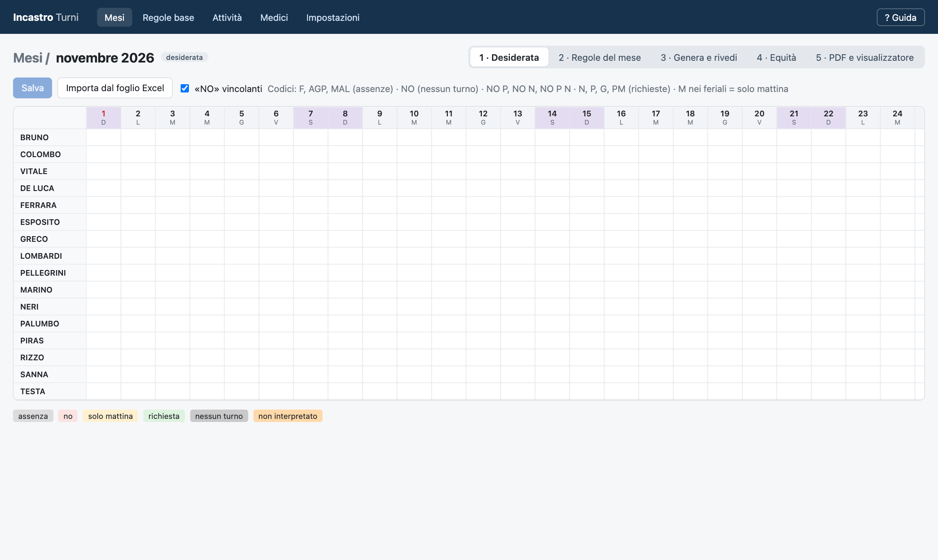The height and width of the screenshot is (560, 938).
Task: Switch to the 2 · Regole del mese tab
Action: (x=600, y=57)
